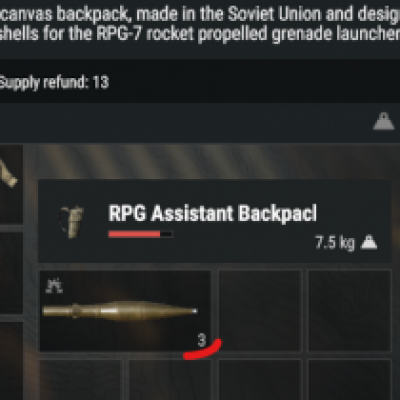Click the canvas backpack description text

click(x=200, y=24)
